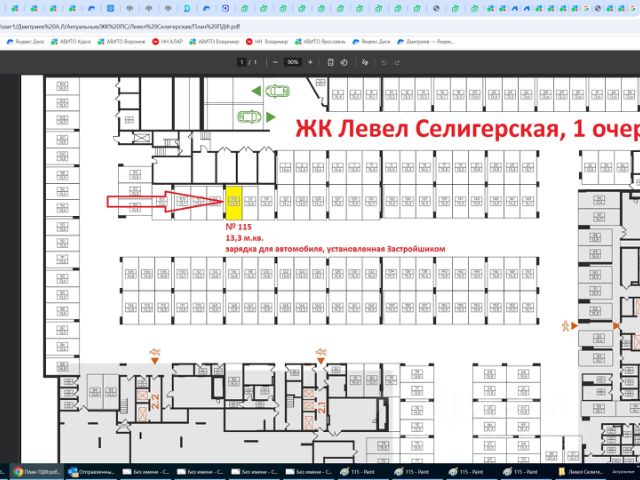
Task: Switch to tab with purple circle icon
Action: tap(225, 8)
